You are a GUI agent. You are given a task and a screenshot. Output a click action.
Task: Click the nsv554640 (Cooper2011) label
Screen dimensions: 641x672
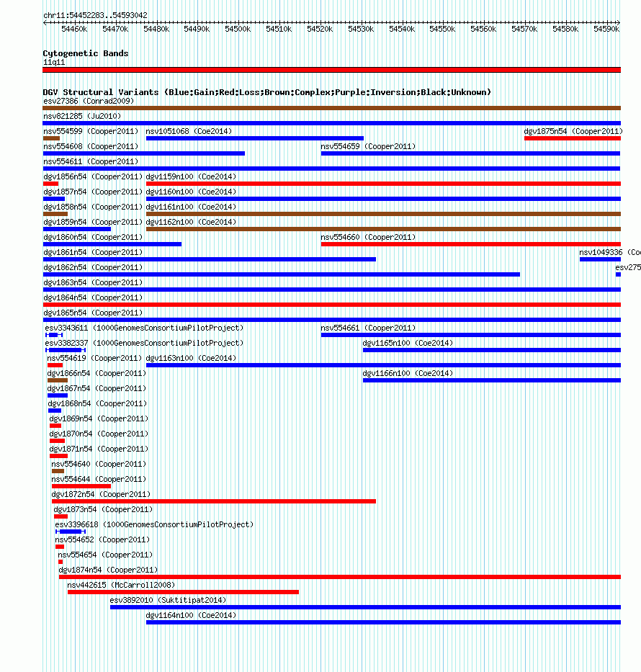[x=99, y=464]
